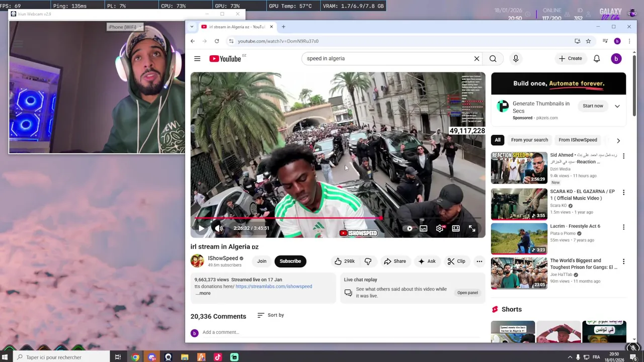
Task: Open the live chat replay panel
Action: click(x=467, y=293)
